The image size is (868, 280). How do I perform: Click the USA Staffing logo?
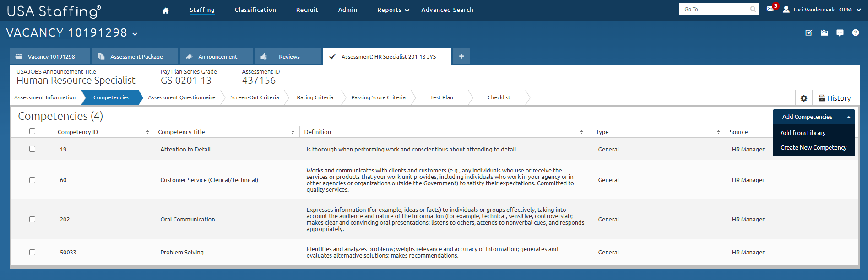click(x=54, y=11)
